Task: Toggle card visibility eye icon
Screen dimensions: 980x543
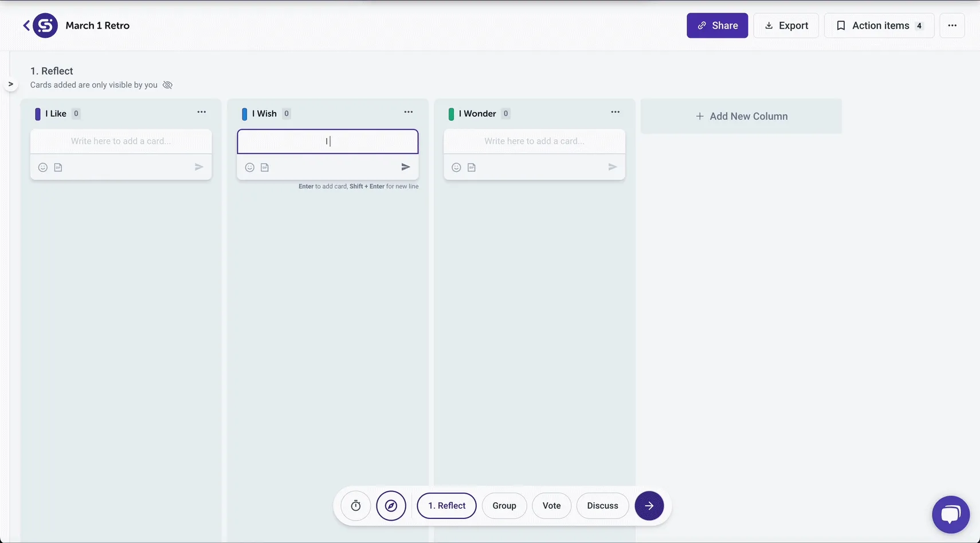Action: [x=167, y=85]
